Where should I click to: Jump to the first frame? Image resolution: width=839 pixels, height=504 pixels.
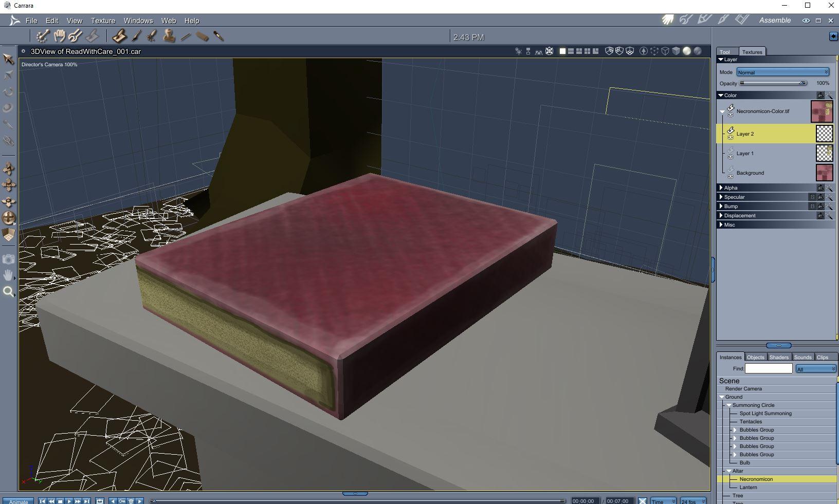(x=43, y=501)
